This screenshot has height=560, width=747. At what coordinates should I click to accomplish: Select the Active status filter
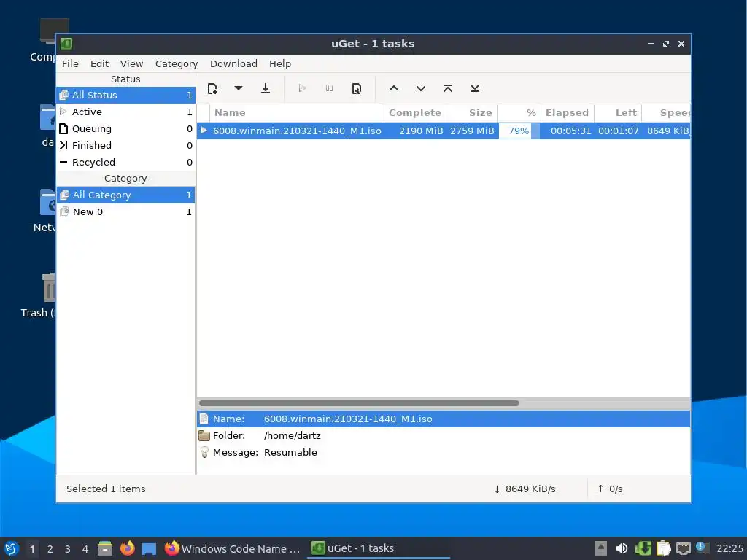125,112
